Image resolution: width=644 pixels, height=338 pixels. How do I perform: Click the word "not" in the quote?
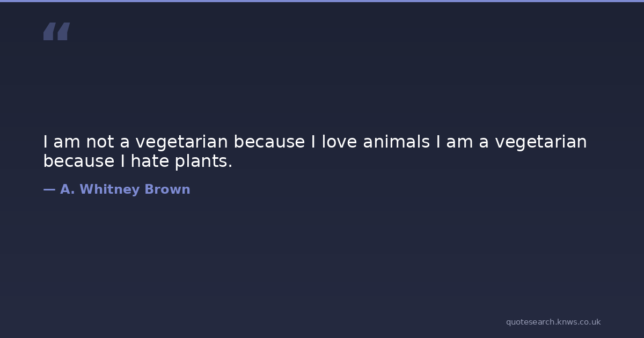[100, 142]
